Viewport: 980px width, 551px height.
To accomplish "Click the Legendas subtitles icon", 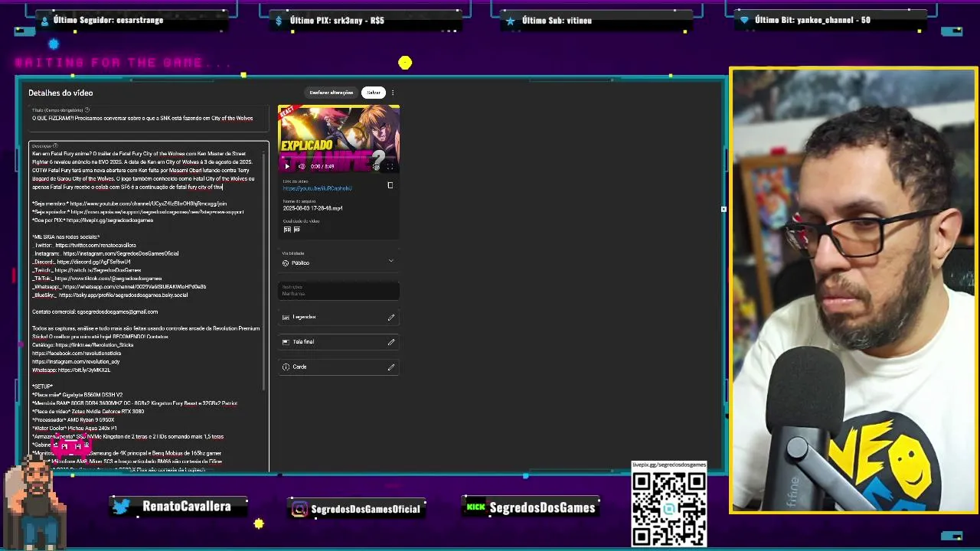I will coord(286,317).
